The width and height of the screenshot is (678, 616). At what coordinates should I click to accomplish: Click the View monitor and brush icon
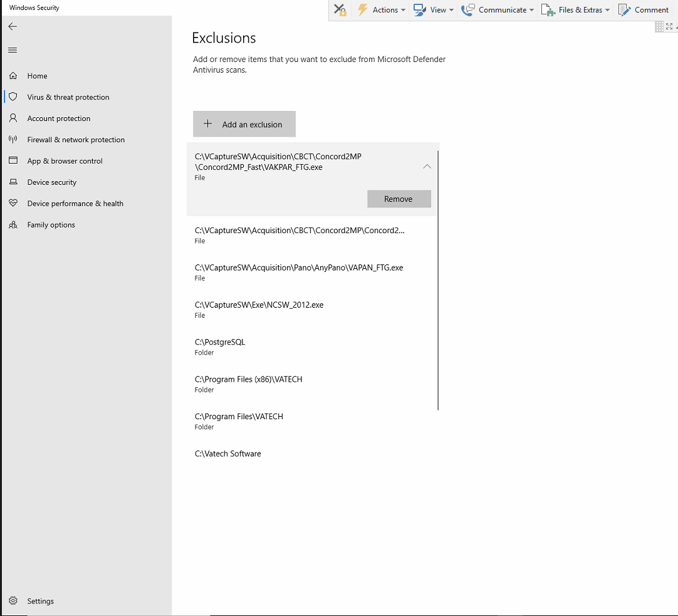[x=419, y=9]
